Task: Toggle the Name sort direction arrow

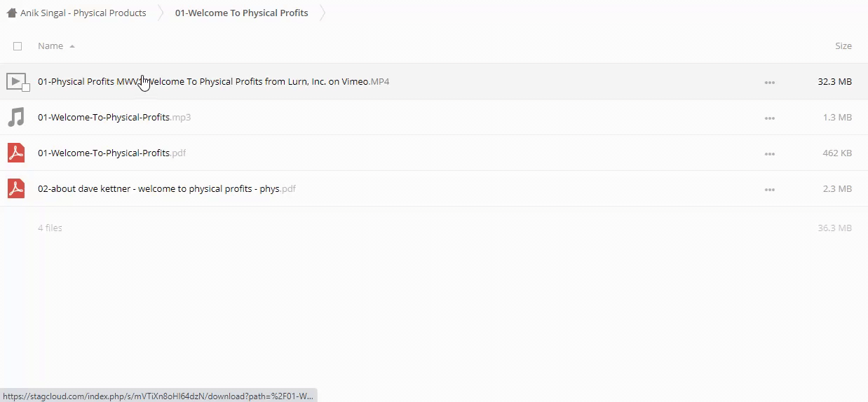Action: click(x=72, y=46)
